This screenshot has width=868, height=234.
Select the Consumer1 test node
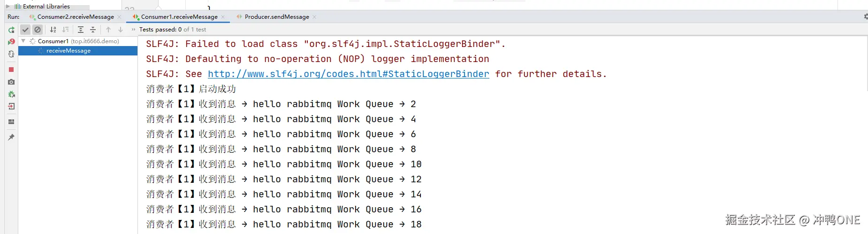click(x=78, y=41)
